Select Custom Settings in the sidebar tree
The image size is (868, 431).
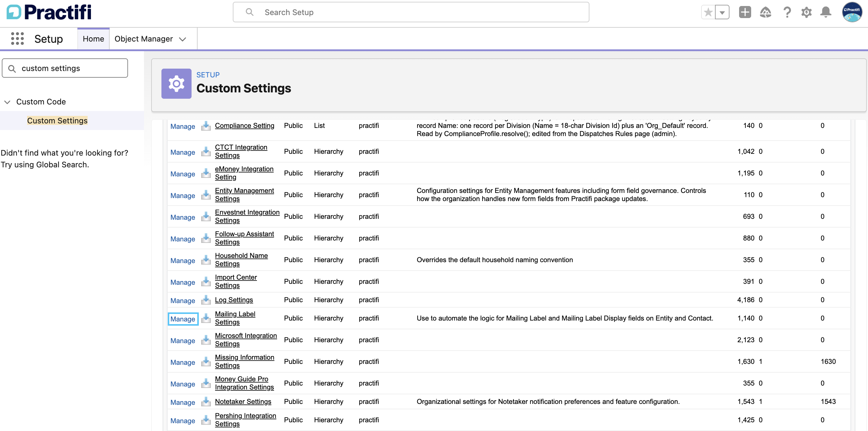pos(57,121)
